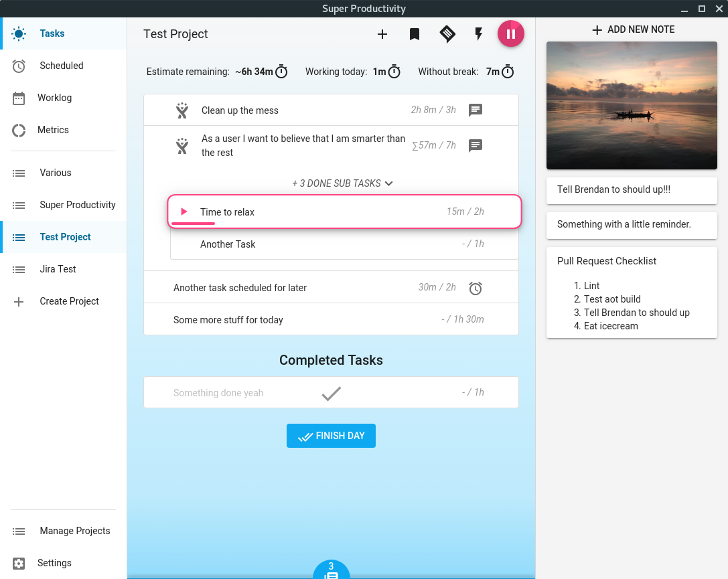Click the Clean up the mess task title
The height and width of the screenshot is (579, 728).
240,110
